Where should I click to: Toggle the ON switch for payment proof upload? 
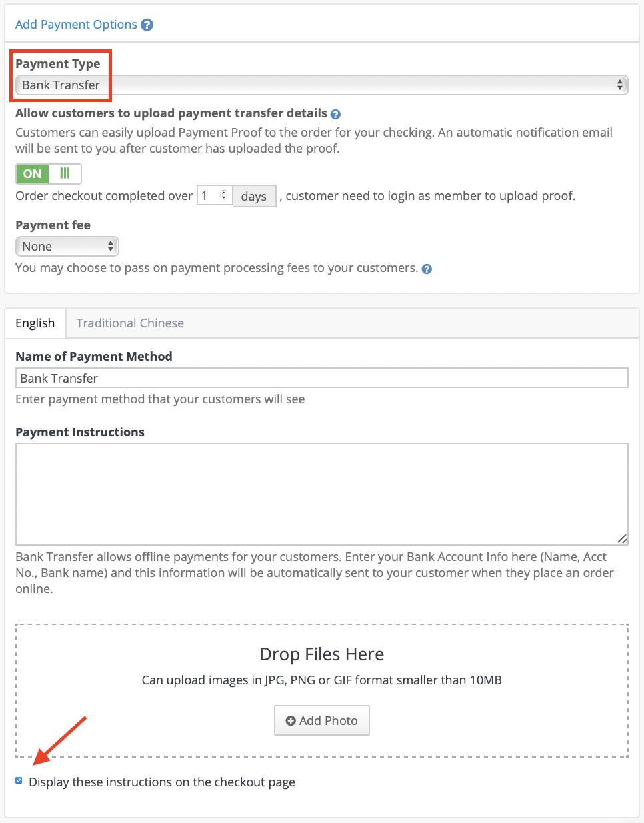tap(49, 174)
